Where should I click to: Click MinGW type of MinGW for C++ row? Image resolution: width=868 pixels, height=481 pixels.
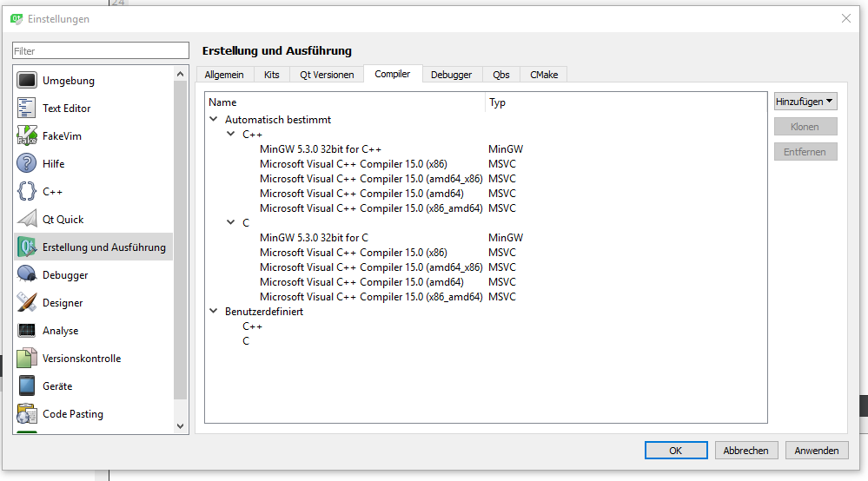point(506,149)
